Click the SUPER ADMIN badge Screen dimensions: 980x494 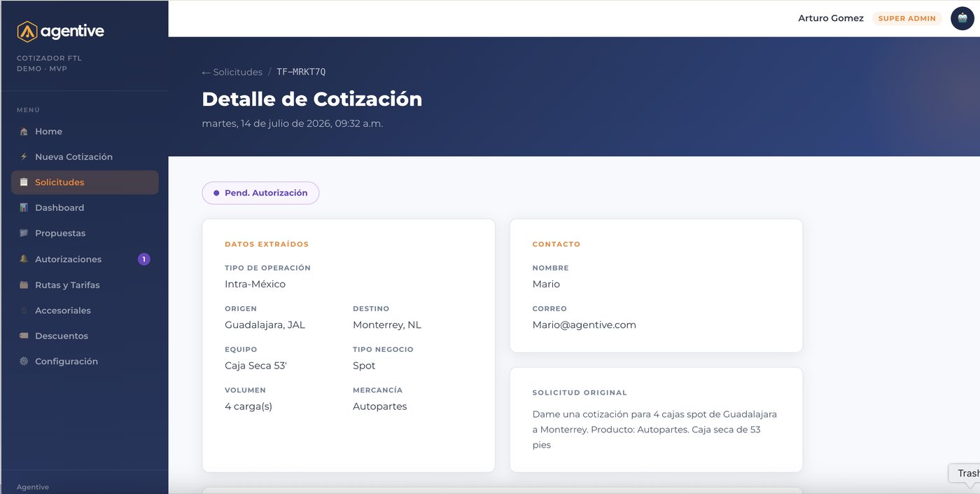(x=907, y=18)
